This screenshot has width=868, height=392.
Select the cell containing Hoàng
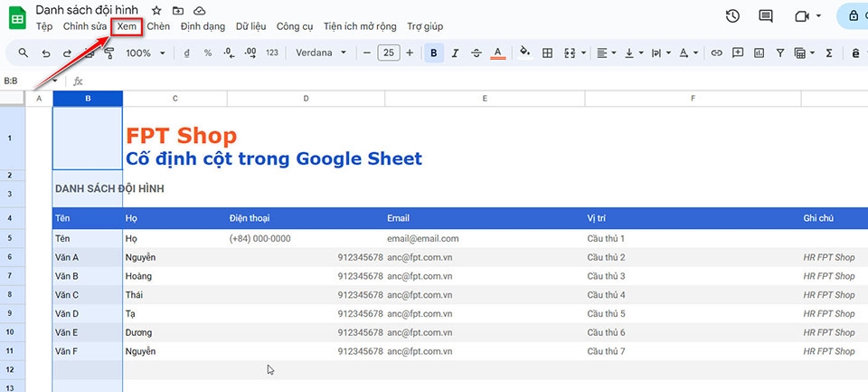pyautogui.click(x=175, y=276)
